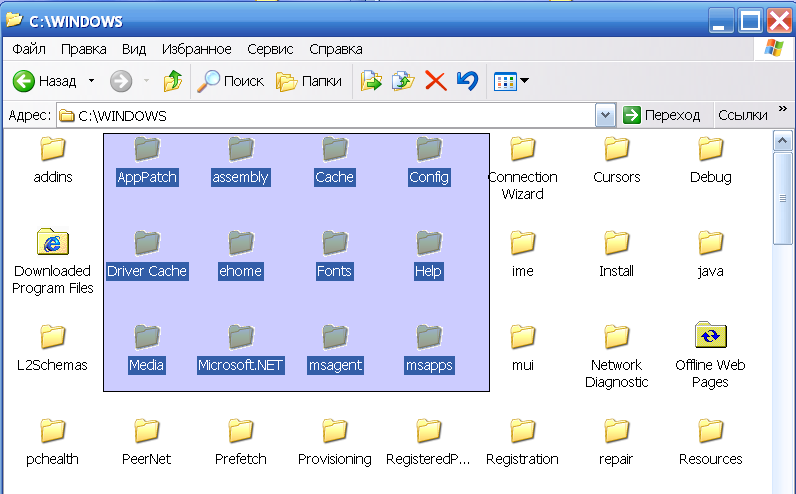
Task: Select the Provisioning folder
Action: pos(335,443)
